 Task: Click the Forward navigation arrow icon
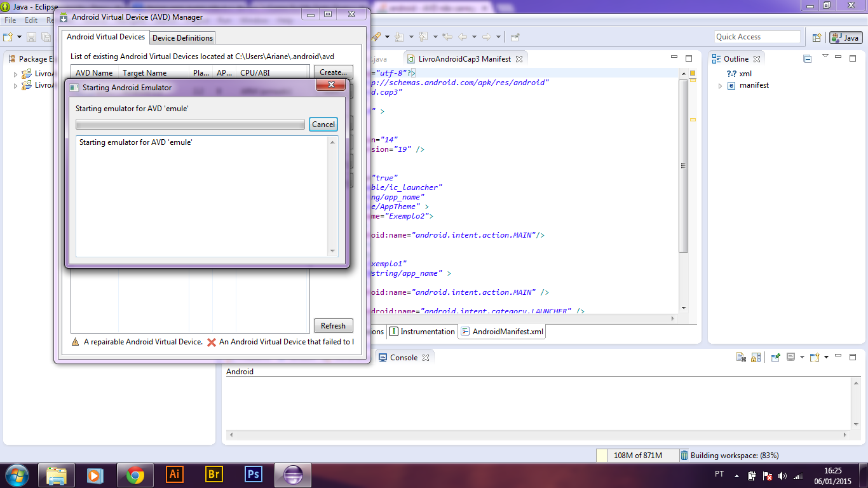(x=487, y=37)
